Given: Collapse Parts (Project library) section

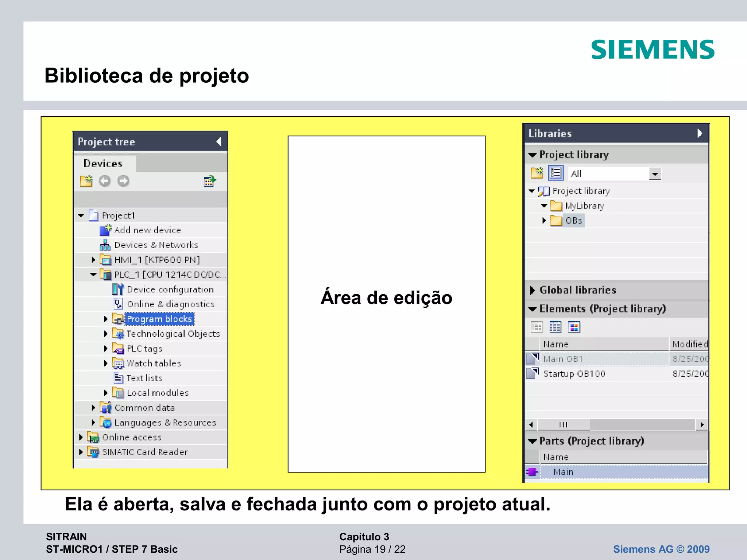Looking at the screenshot, I should point(532,442).
